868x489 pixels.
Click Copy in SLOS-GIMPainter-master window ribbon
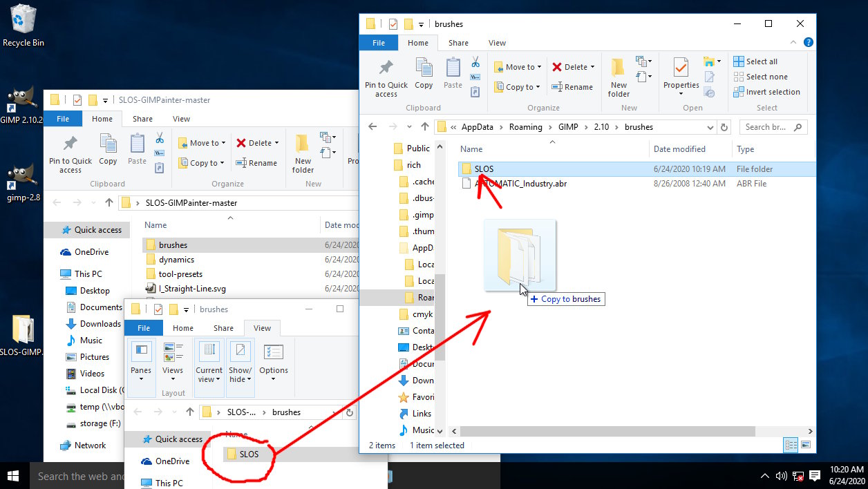pyautogui.click(x=108, y=150)
